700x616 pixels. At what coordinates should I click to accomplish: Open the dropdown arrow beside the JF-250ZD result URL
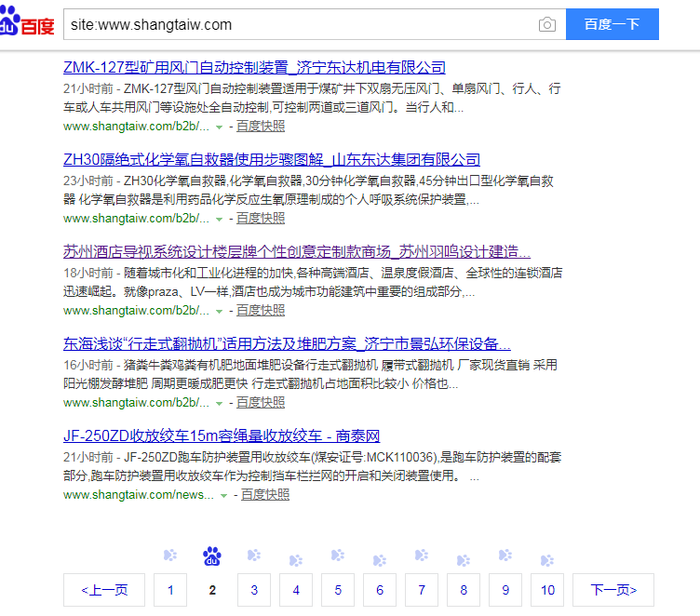[x=224, y=496]
